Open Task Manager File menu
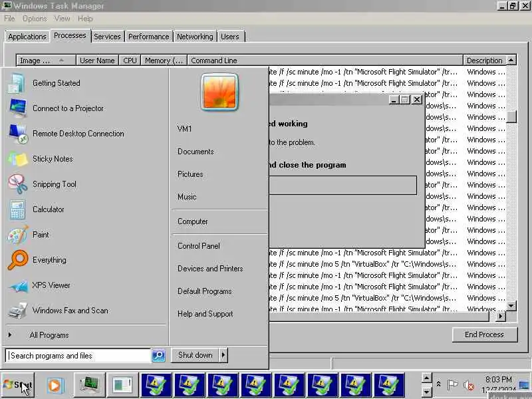This screenshot has height=399, width=532. [9, 19]
